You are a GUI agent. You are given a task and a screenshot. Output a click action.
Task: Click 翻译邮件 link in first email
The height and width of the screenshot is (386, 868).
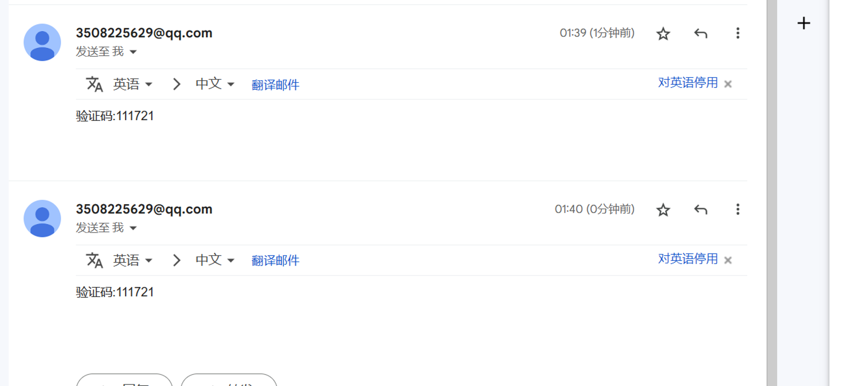click(x=275, y=85)
